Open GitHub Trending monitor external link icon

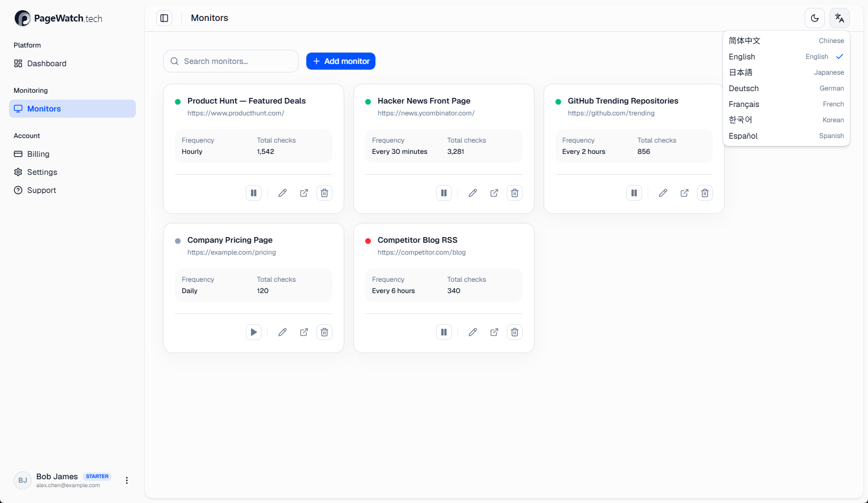(685, 193)
